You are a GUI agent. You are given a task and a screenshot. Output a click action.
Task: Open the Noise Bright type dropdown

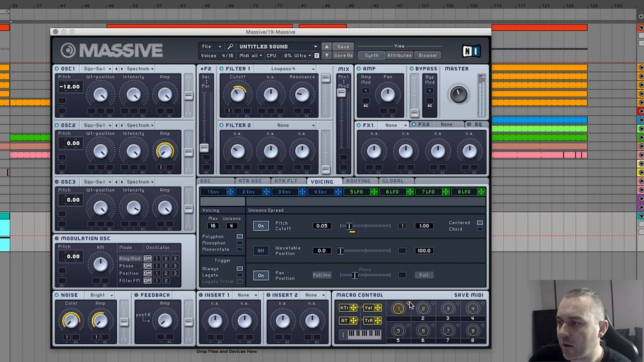click(101, 295)
